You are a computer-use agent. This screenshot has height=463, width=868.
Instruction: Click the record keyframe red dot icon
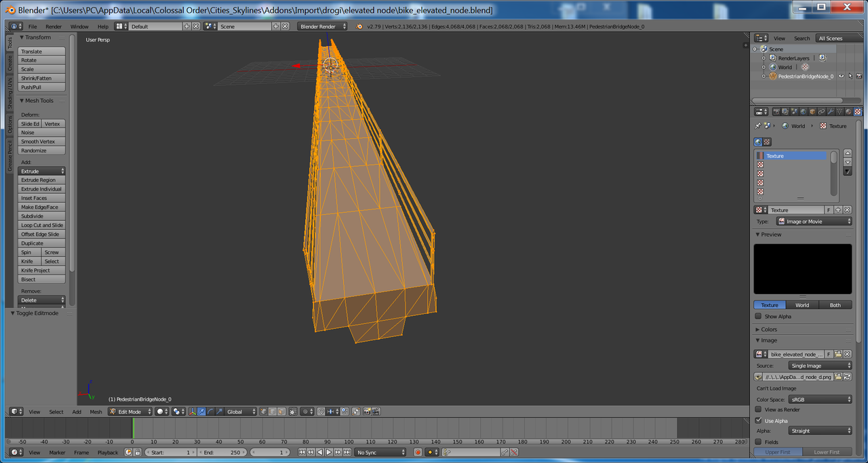click(418, 452)
